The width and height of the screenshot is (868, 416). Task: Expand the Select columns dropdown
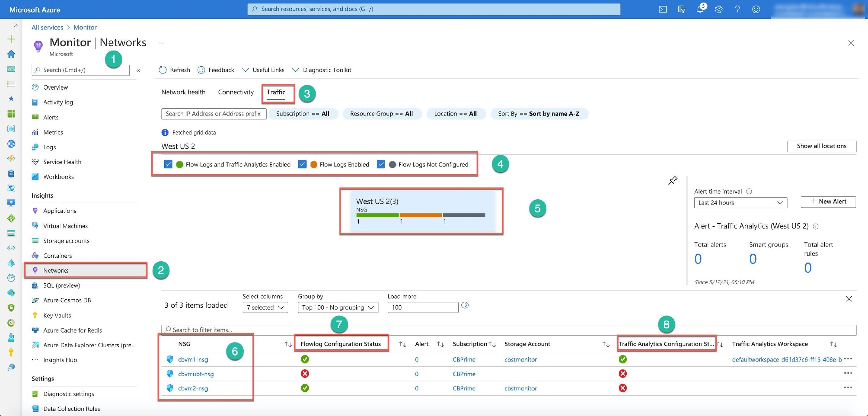tap(265, 307)
